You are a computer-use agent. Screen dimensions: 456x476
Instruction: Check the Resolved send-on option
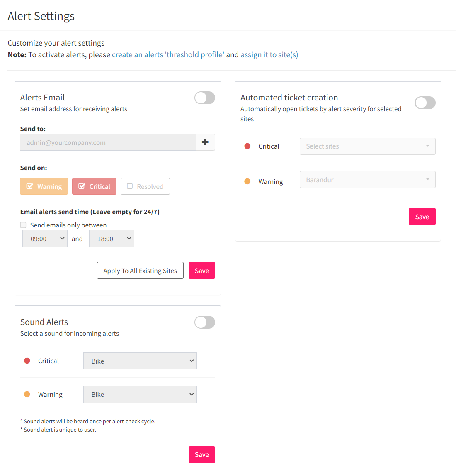tap(145, 186)
